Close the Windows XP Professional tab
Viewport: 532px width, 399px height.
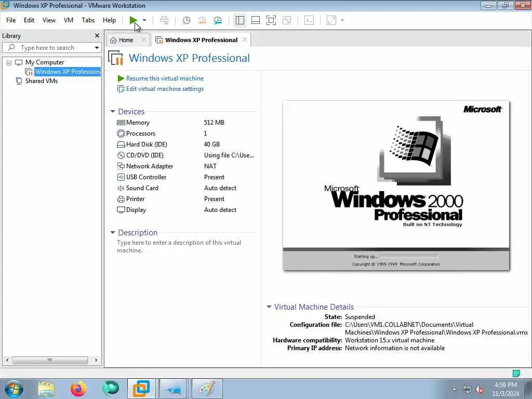pos(245,39)
